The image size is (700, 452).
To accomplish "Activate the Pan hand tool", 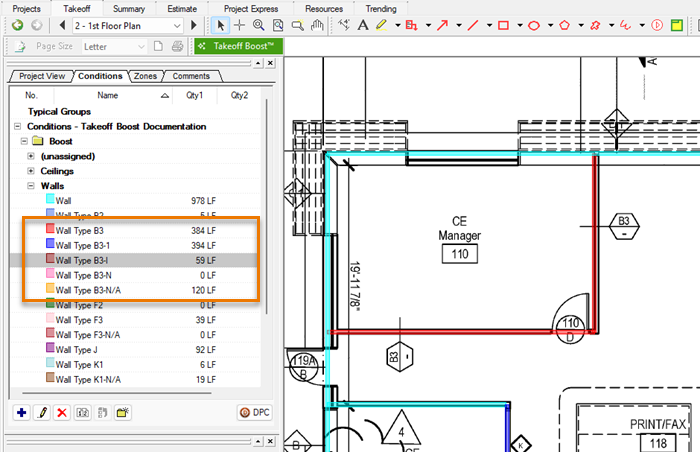I will pos(316,25).
